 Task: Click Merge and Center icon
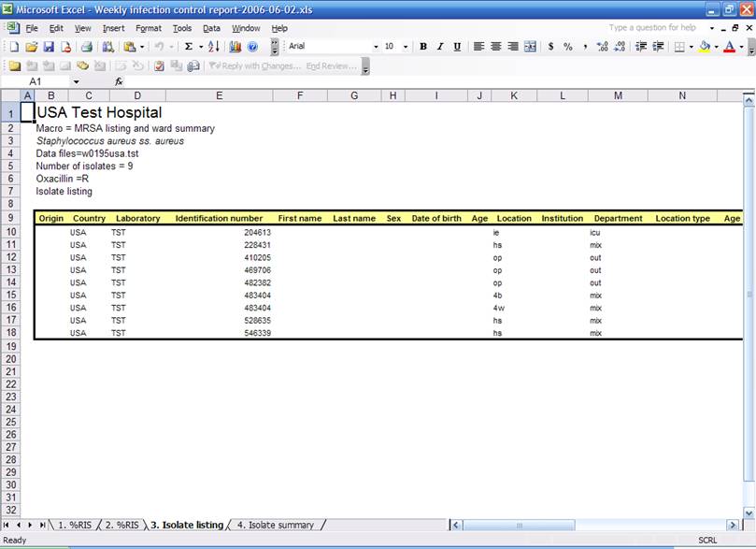(x=530, y=47)
